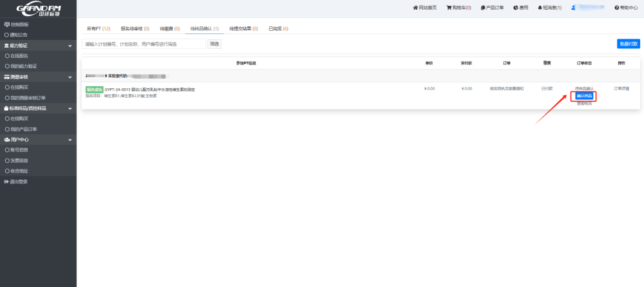
Task: Click the 批量付款 button
Action: pyautogui.click(x=628, y=44)
